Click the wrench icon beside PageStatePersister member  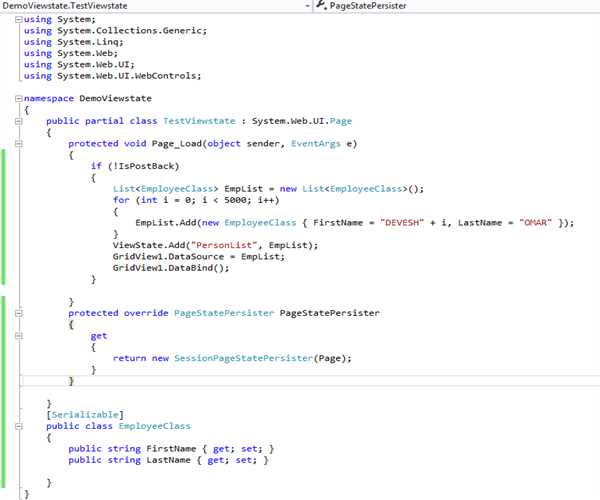click(321, 6)
